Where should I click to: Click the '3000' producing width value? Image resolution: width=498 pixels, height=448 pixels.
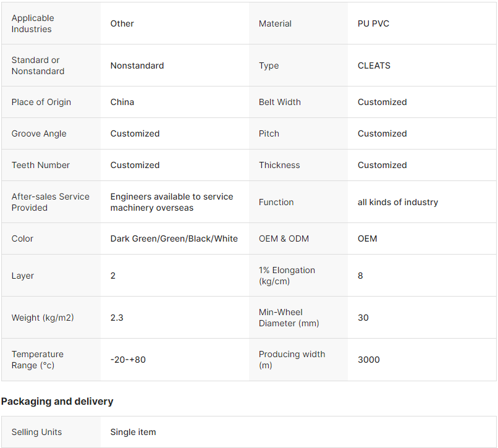tap(369, 360)
